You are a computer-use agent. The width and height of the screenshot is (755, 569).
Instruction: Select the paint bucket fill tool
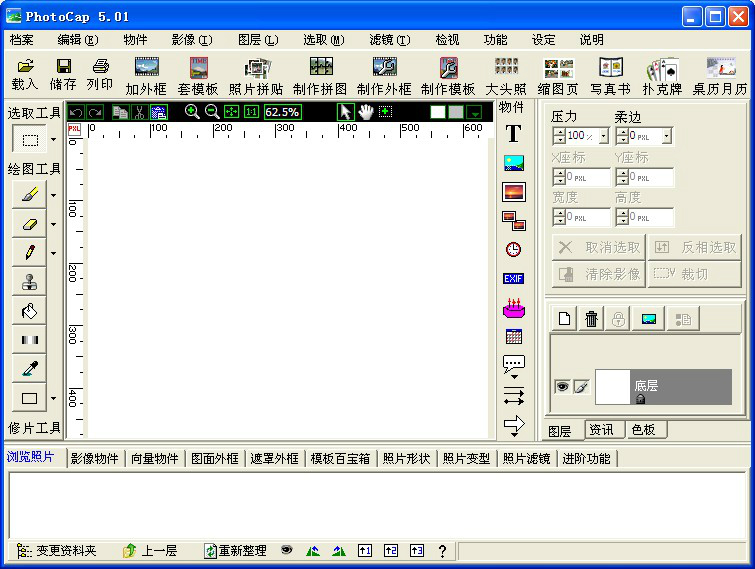click(29, 310)
